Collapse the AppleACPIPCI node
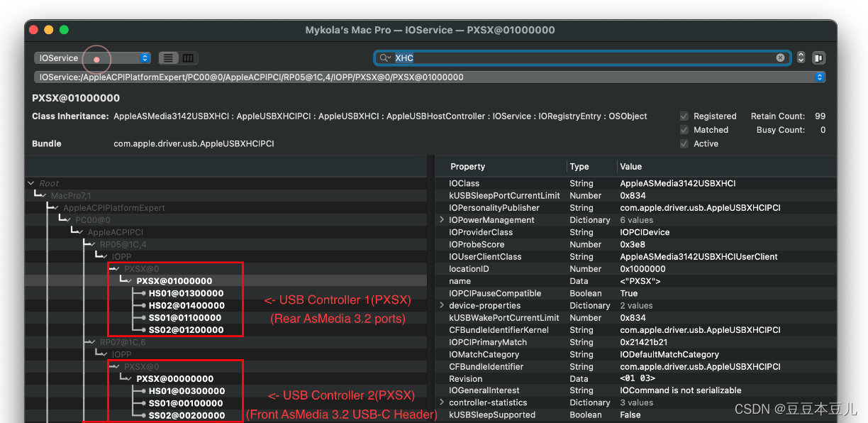This screenshot has width=868, height=423. pos(81,232)
